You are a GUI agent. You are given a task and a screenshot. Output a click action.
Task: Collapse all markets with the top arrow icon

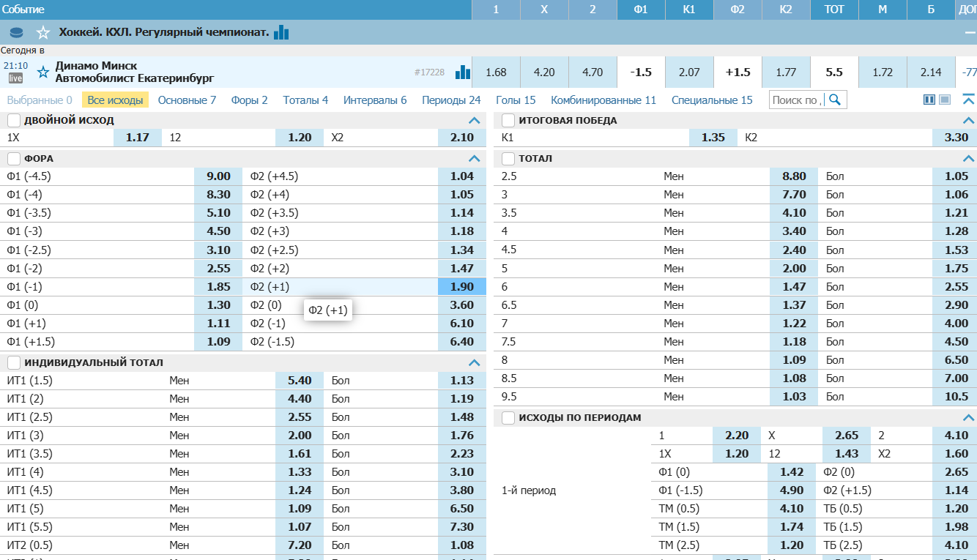tap(968, 100)
